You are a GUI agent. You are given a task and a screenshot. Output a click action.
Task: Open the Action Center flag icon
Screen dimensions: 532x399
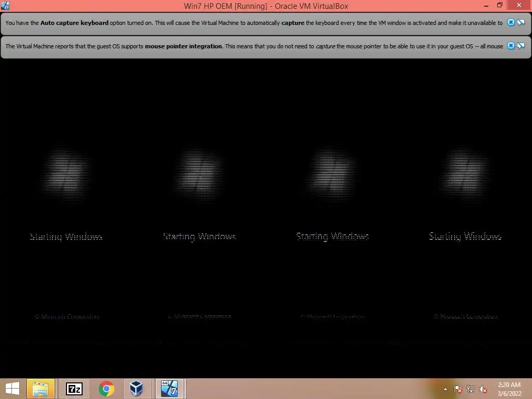click(x=458, y=389)
